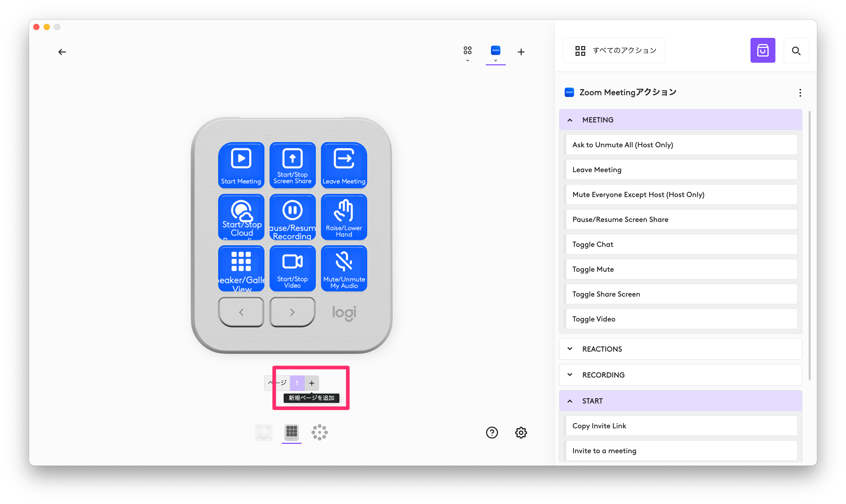This screenshot has height=504, width=846.
Task: Select the Toggle Mute action
Action: [681, 269]
